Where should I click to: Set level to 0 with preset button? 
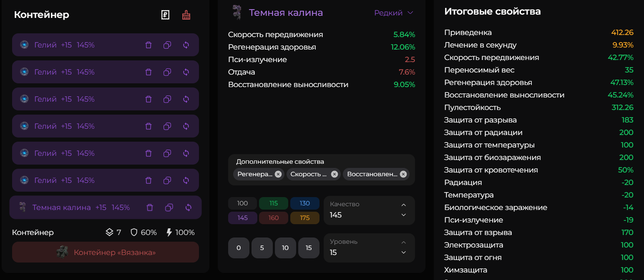239,248
